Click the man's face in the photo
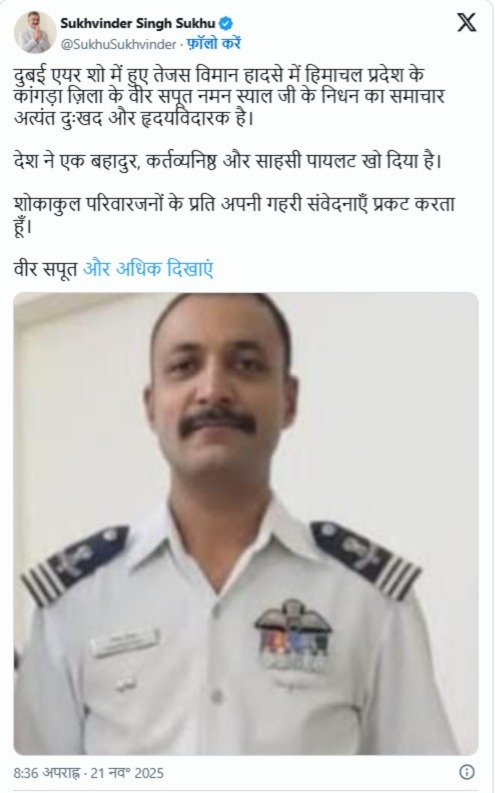The height and width of the screenshot is (793, 495). click(x=219, y=400)
